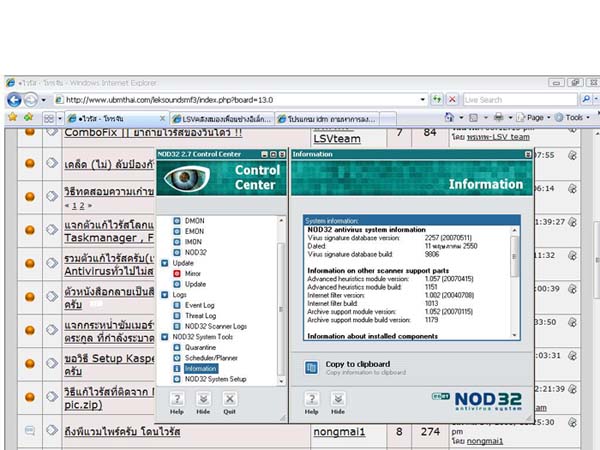Click the Refresh page icon
Image resolution: width=600 pixels, height=450 pixels.
pos(437,100)
